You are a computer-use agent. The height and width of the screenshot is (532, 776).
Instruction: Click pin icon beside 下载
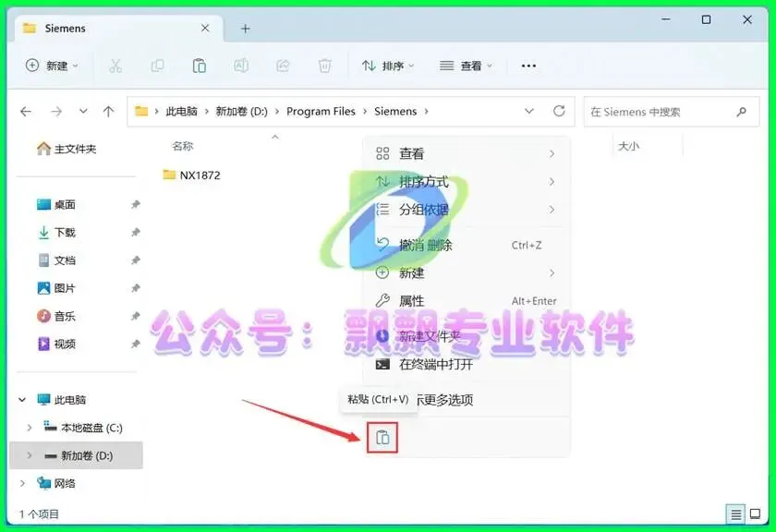click(x=135, y=232)
